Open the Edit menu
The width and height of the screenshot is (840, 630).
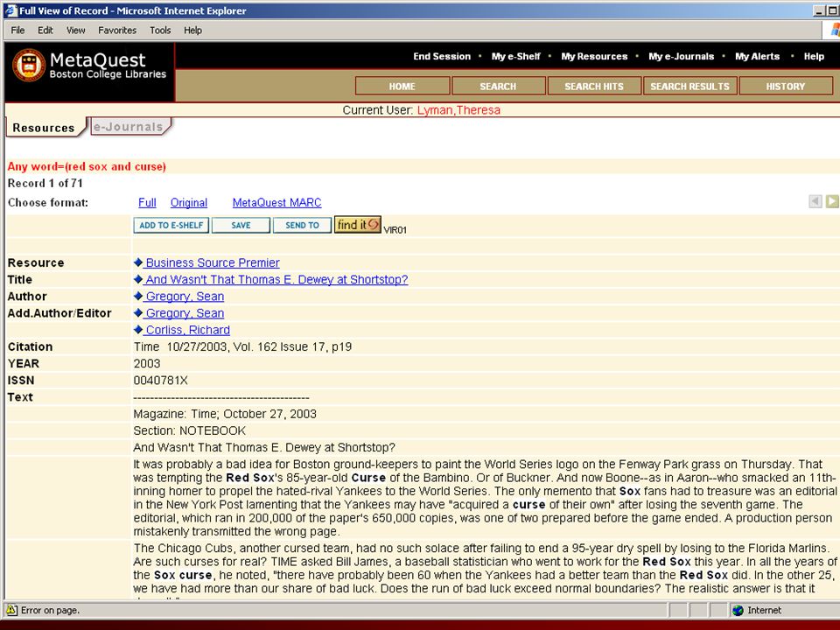click(45, 30)
